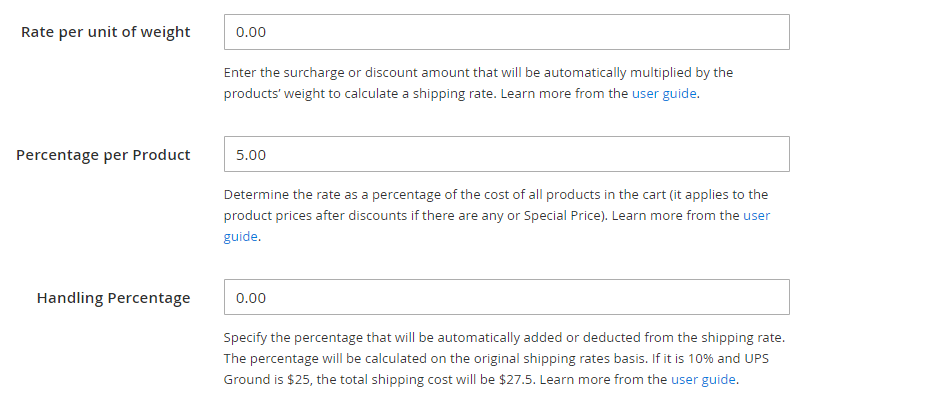Click the Rate per unit of weight field
928x400 pixels.
coord(506,32)
